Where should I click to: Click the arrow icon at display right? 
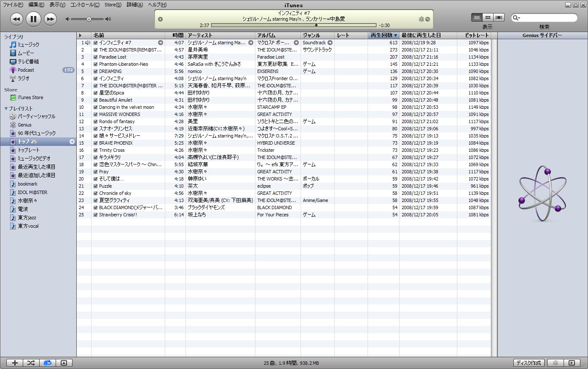click(427, 19)
